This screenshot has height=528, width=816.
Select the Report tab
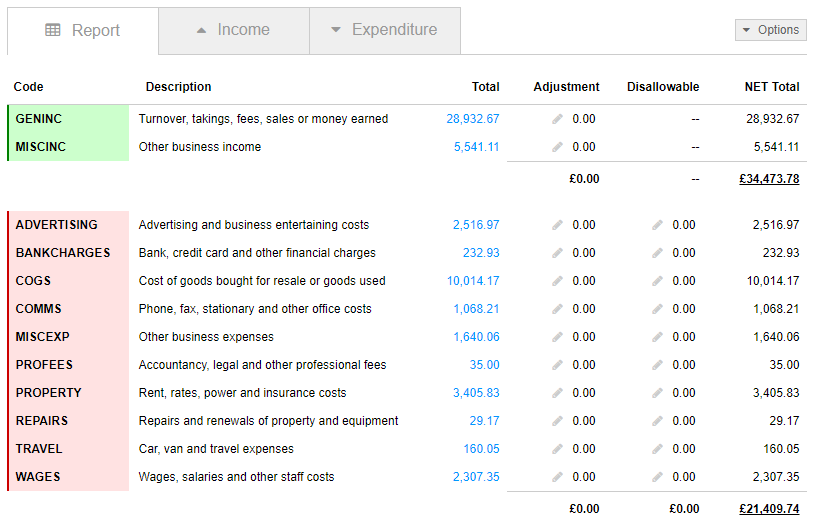pyautogui.click(x=83, y=31)
